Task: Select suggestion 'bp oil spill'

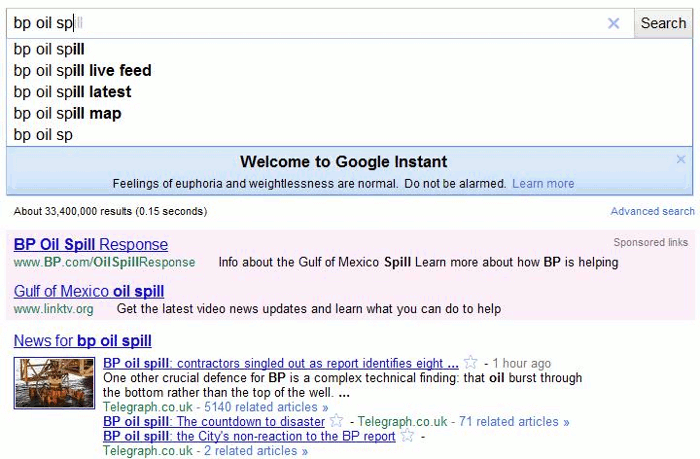Action: (349, 49)
